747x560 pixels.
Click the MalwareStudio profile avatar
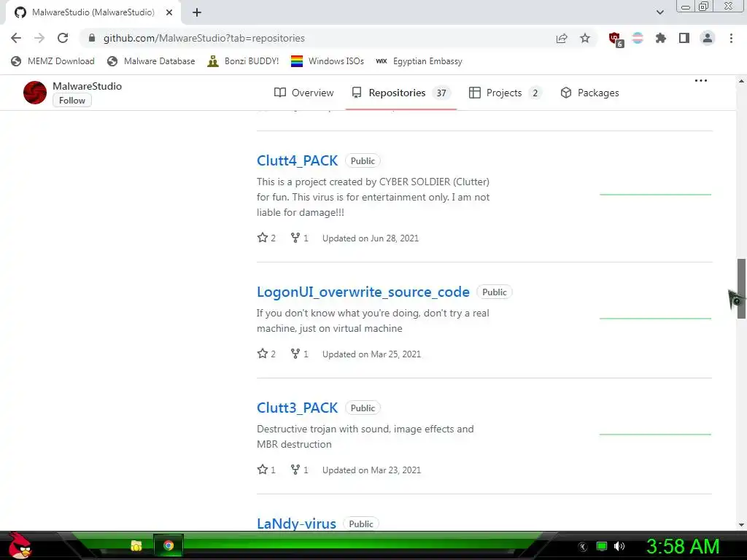[x=35, y=93]
